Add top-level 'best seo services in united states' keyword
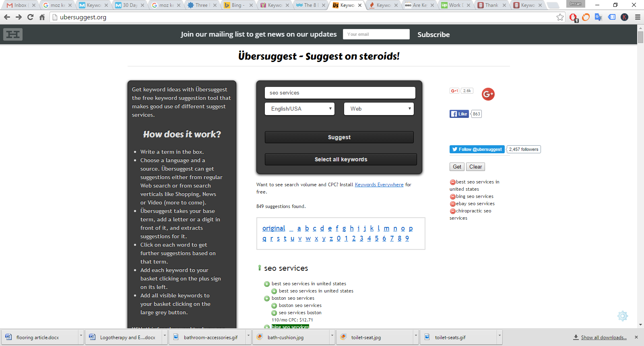This screenshot has height=346, width=644. tap(267, 284)
